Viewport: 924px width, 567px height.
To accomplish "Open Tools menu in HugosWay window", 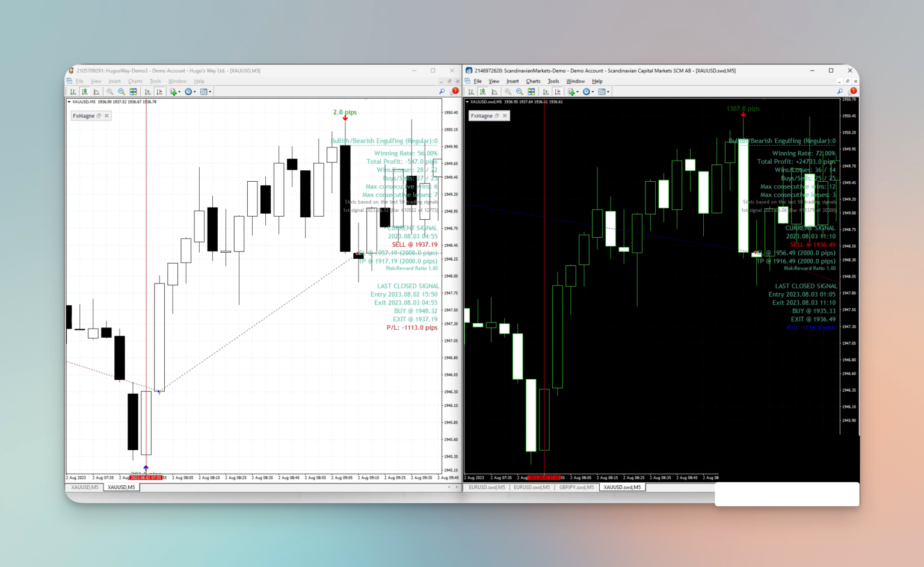I will [x=155, y=81].
